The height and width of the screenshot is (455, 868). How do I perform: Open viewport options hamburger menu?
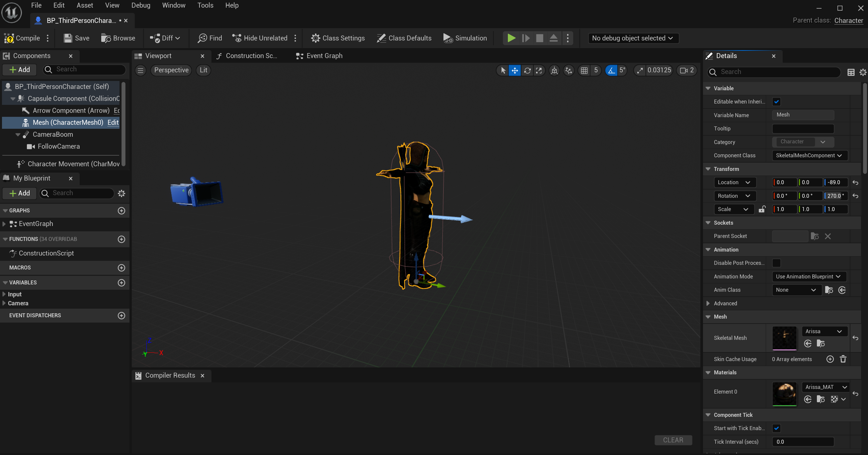click(140, 70)
